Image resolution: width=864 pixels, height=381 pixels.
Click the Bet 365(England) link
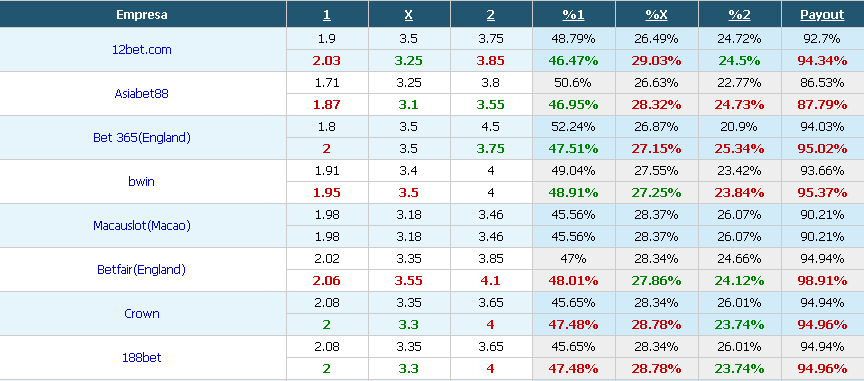pyautogui.click(x=142, y=138)
